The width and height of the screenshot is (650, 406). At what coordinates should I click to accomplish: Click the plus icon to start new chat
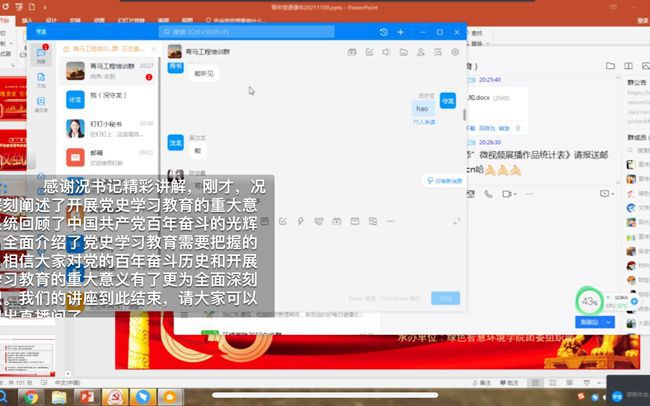401,32
